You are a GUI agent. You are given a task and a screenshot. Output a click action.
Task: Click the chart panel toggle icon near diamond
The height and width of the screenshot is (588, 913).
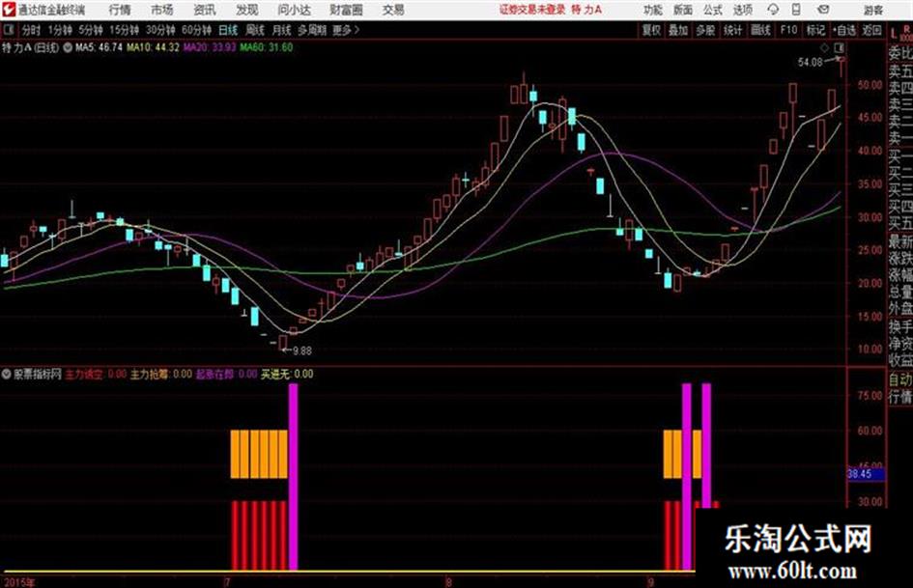tap(839, 47)
